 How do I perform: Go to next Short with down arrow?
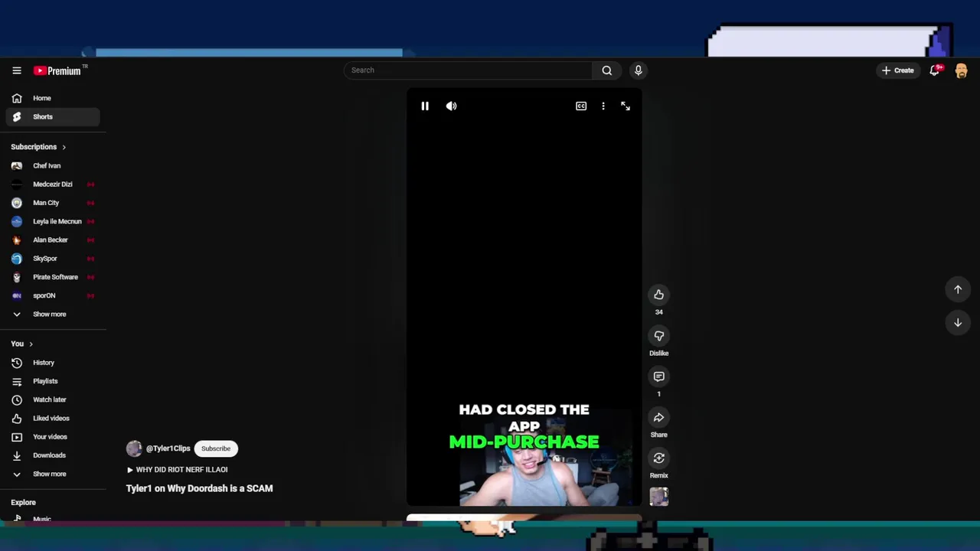pyautogui.click(x=958, y=323)
